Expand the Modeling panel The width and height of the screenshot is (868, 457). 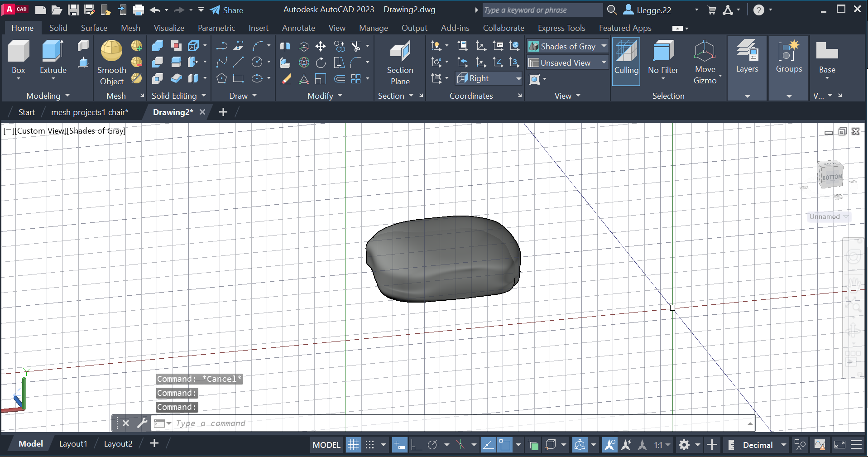click(x=48, y=96)
